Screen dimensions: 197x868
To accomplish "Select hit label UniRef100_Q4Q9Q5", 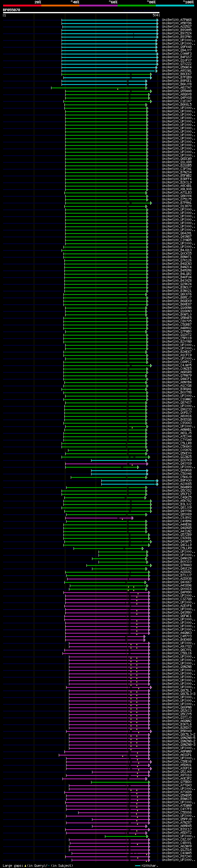I will point(177,528).
